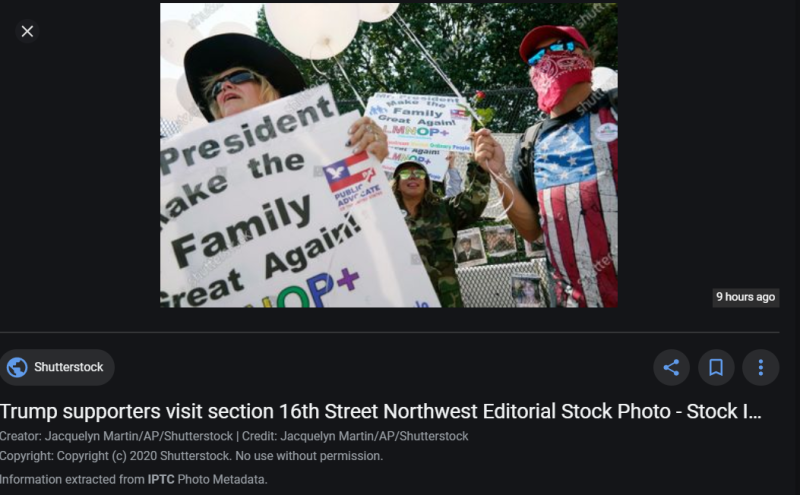Open the three-dot more options menu

click(761, 367)
